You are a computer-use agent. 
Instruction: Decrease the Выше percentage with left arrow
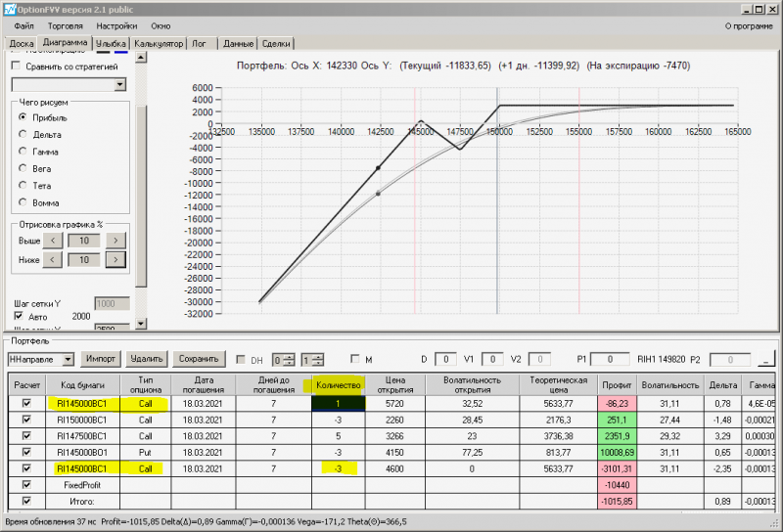53,241
